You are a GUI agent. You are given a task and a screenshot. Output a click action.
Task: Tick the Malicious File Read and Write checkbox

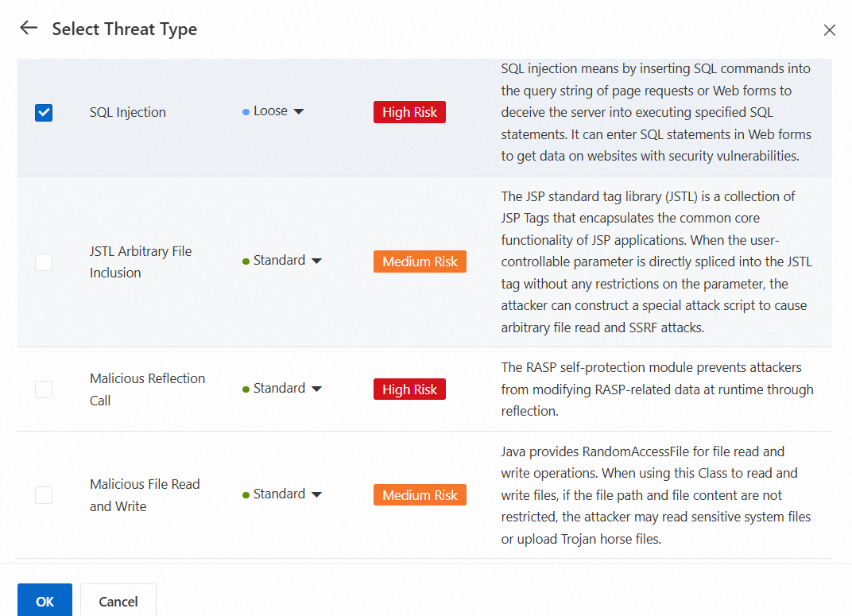point(44,495)
